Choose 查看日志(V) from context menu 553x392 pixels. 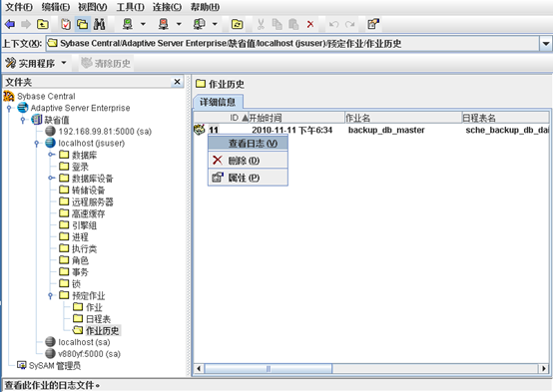(248, 143)
